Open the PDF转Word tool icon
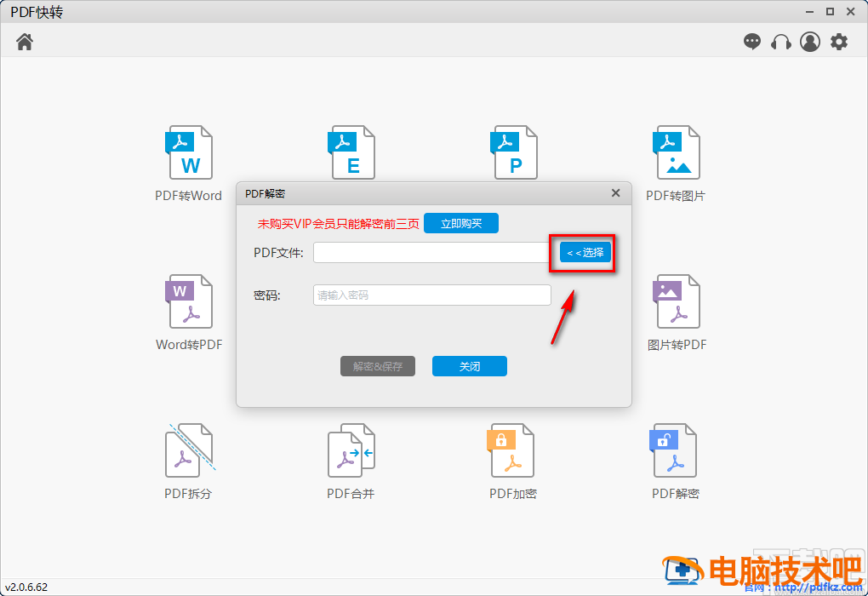Viewport: 868px width, 596px height. pos(189,152)
